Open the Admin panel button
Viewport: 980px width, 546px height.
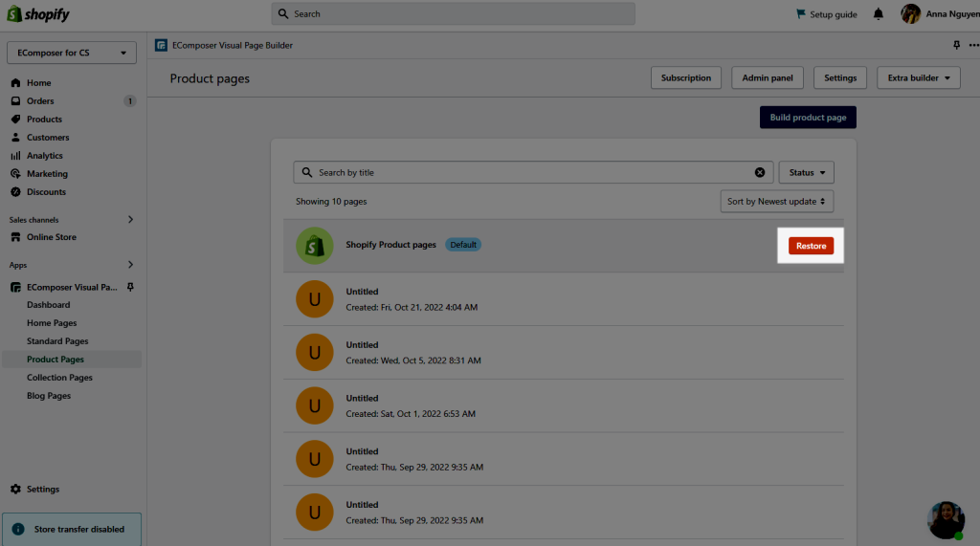[768, 77]
